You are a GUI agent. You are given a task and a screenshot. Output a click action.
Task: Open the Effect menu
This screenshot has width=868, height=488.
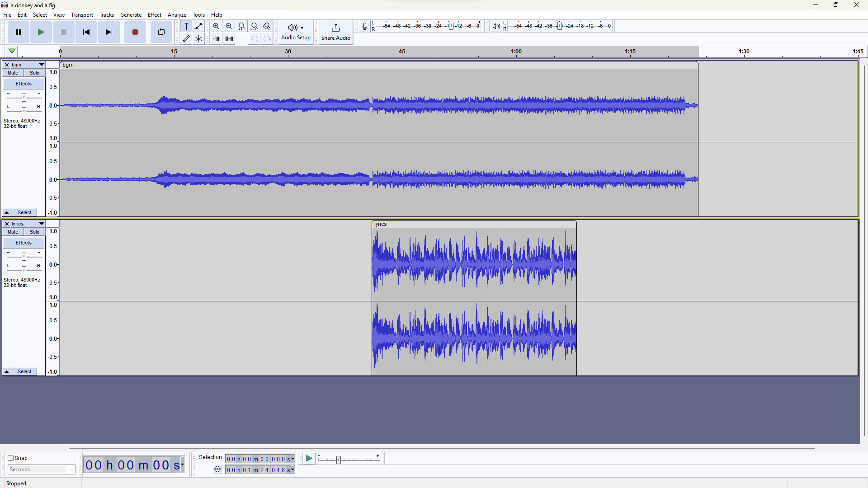pos(154,15)
